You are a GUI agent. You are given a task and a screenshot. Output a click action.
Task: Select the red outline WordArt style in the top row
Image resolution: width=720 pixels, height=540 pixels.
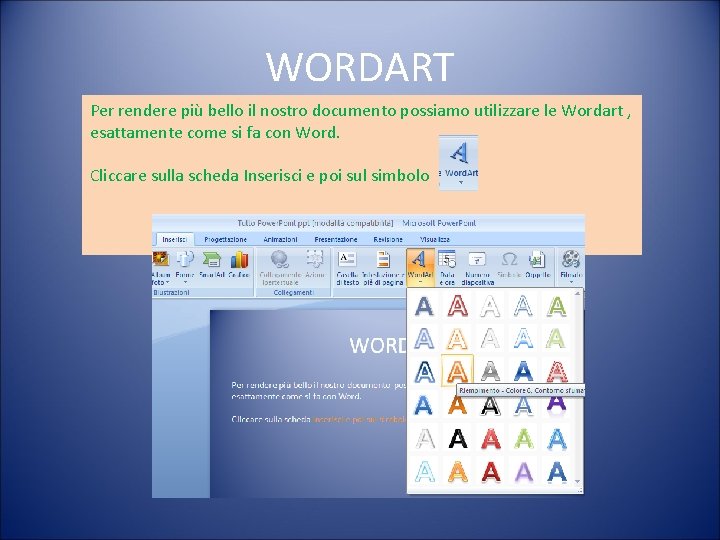click(457, 306)
